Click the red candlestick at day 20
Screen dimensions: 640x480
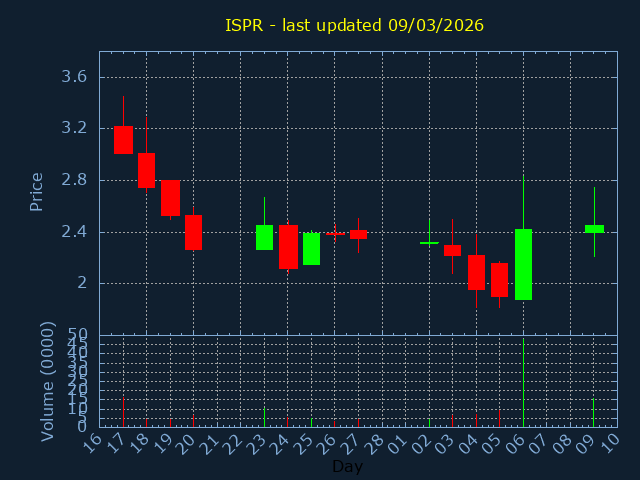(x=193, y=232)
